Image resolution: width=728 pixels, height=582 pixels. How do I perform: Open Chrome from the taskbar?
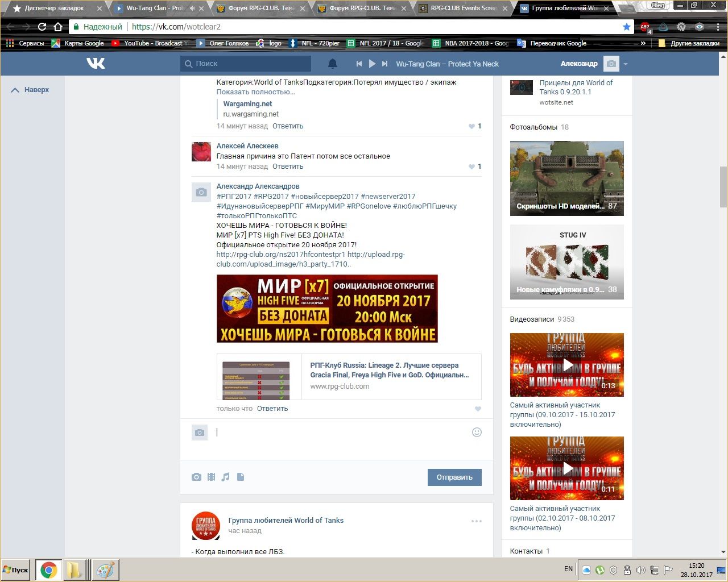coord(49,569)
